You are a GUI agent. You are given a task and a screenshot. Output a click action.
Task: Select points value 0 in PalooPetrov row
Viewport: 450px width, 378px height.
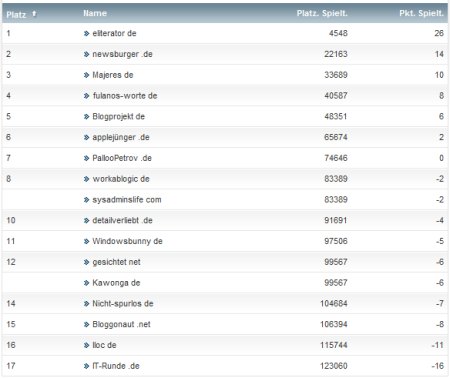tap(441, 158)
